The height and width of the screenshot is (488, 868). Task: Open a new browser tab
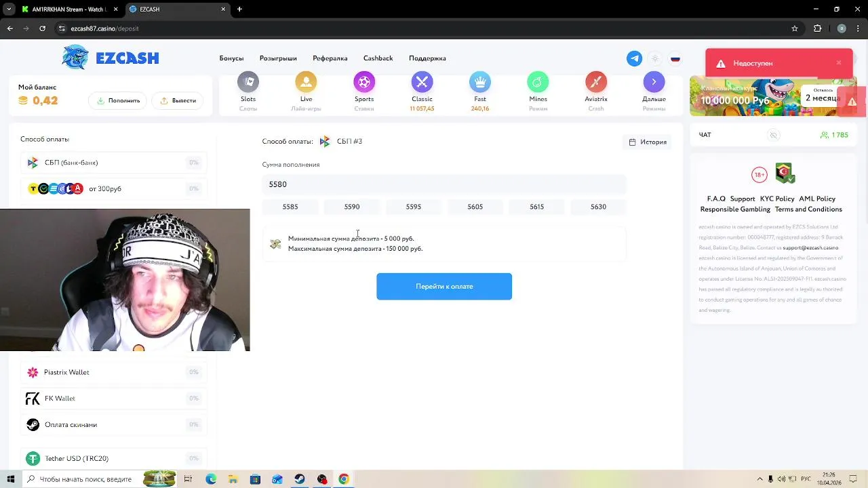tap(239, 9)
